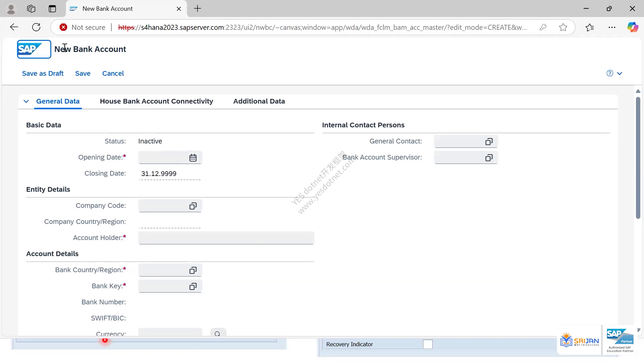Viewport: 644px width, 362px height.
Task: Expand the help dropdown arrow
Action: (x=620, y=73)
